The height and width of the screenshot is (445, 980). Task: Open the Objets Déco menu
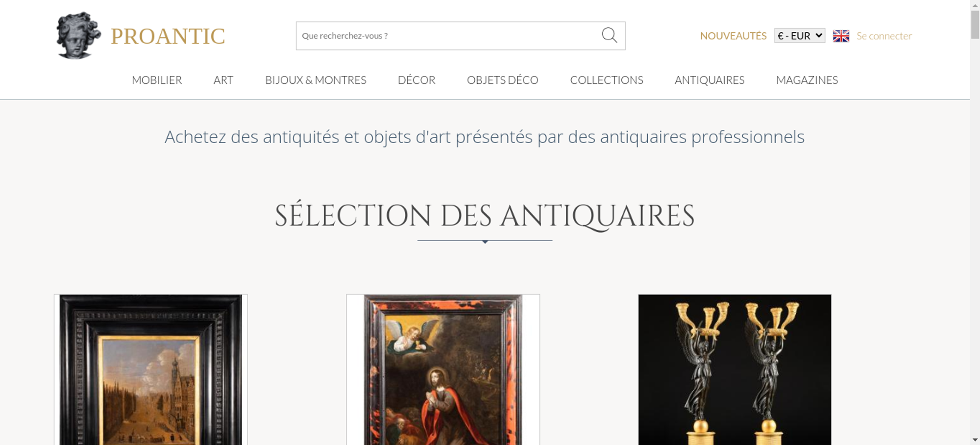tap(503, 80)
